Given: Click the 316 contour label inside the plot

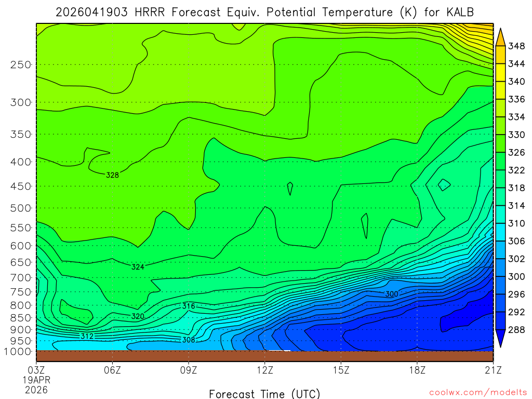Looking at the screenshot, I should [189, 306].
